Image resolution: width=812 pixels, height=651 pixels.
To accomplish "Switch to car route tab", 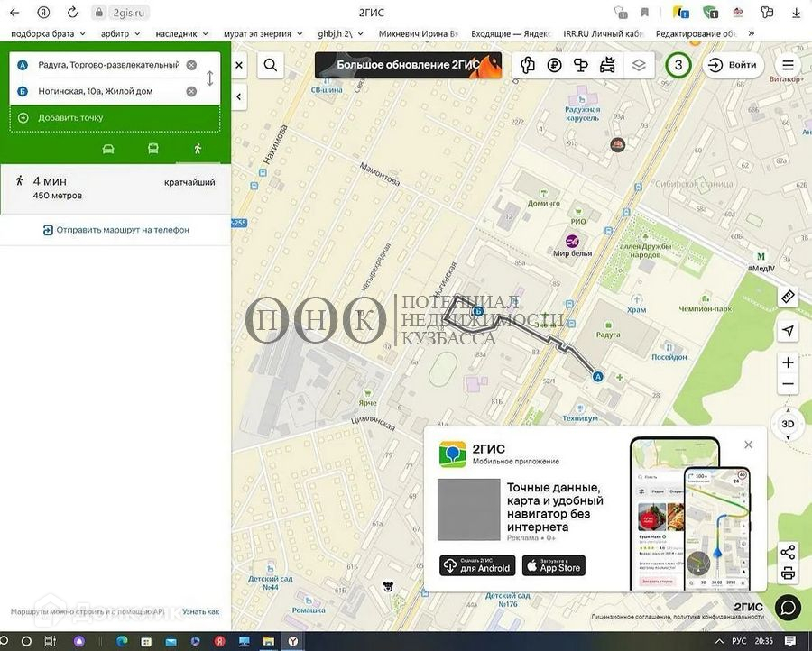I will point(108,149).
